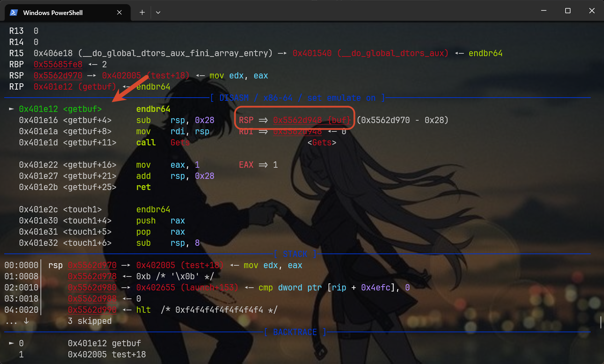
Task: Click the 'mov rdi, rsp' instruction
Action: [x=173, y=131]
